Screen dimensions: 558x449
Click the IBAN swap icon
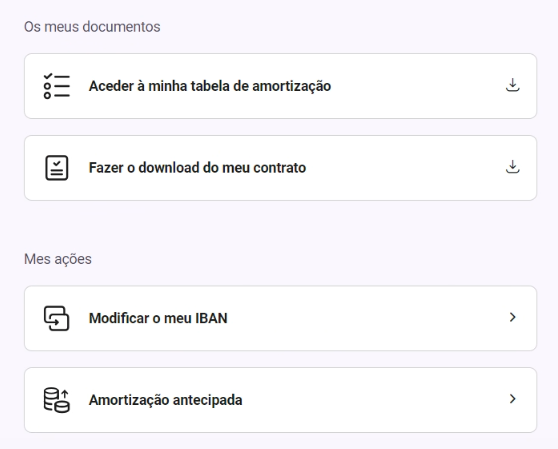(x=57, y=318)
